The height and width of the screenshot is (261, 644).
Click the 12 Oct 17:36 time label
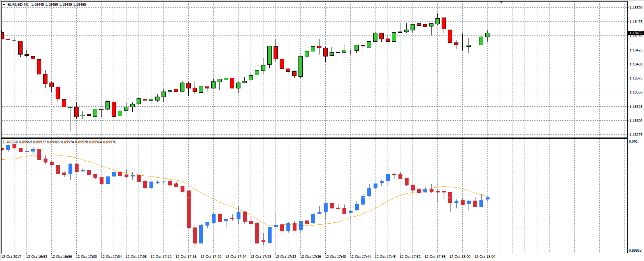(x=311, y=257)
